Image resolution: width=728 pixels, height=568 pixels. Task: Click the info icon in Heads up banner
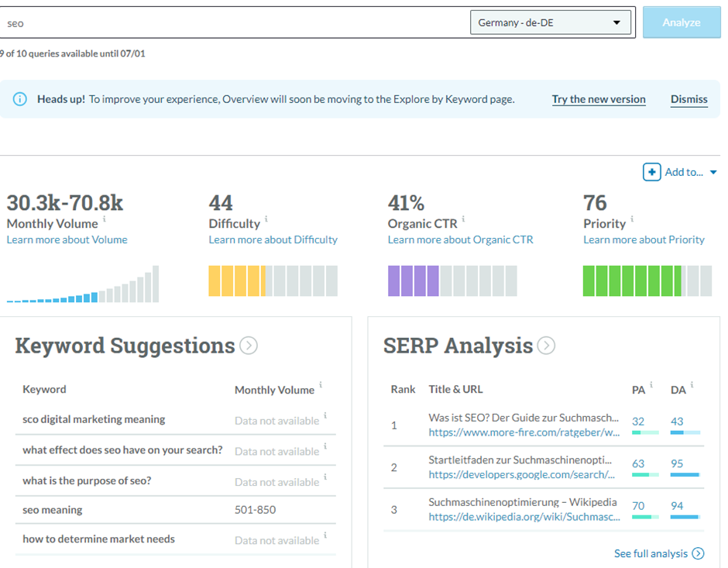point(20,99)
